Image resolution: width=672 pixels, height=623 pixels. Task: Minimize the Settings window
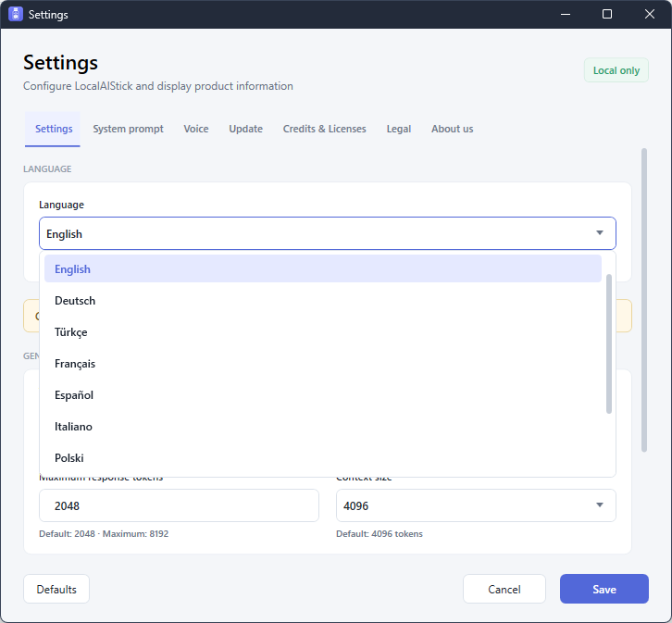pyautogui.click(x=566, y=14)
